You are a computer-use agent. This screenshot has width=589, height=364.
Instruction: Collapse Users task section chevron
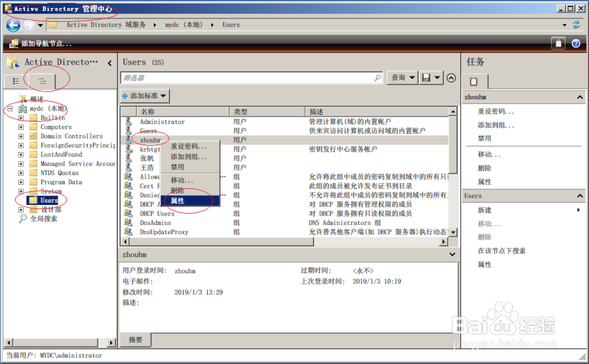[x=580, y=196]
